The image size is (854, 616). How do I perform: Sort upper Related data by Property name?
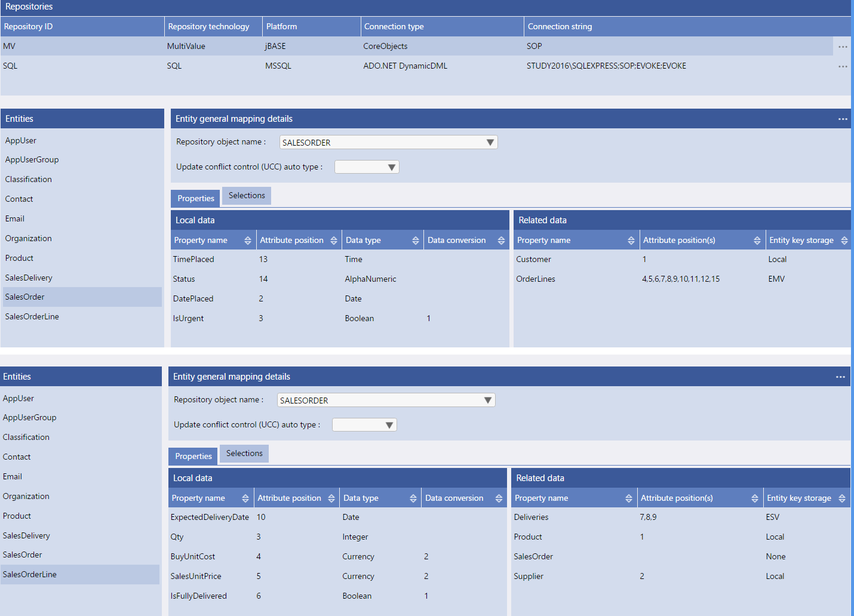pos(631,241)
